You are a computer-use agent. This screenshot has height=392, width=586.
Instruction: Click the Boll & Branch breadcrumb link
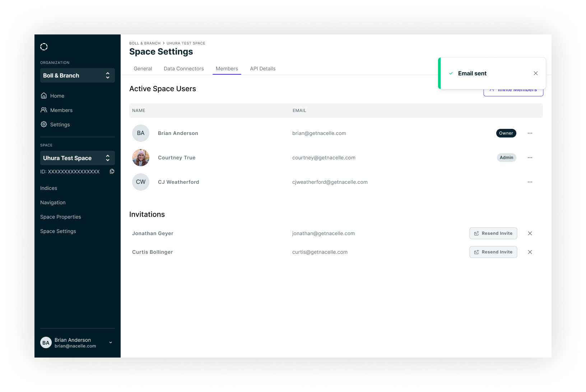click(145, 43)
